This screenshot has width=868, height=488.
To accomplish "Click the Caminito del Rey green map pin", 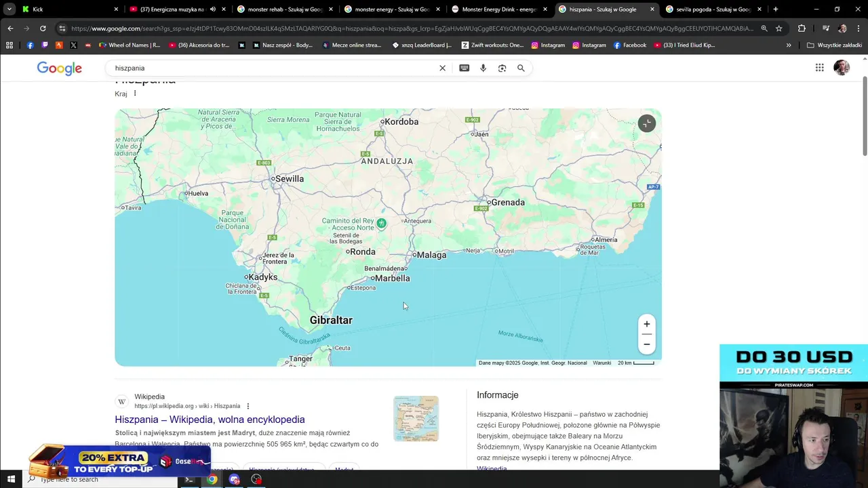I will 382,223.
